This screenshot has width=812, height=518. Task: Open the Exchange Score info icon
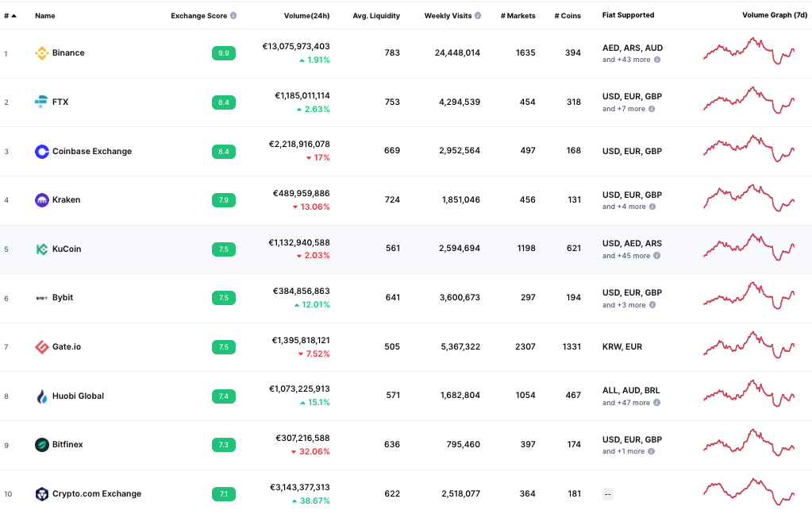(x=233, y=16)
